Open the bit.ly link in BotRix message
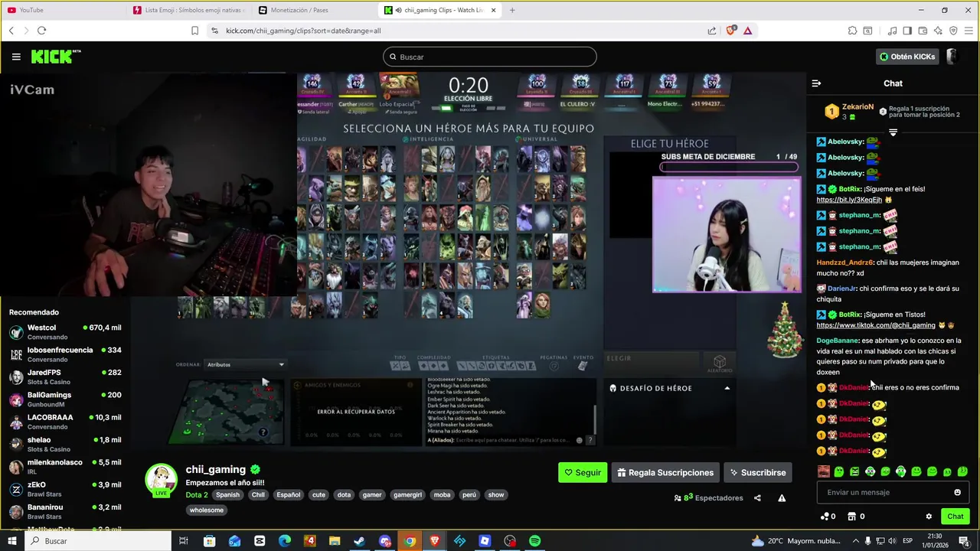 click(x=849, y=200)
